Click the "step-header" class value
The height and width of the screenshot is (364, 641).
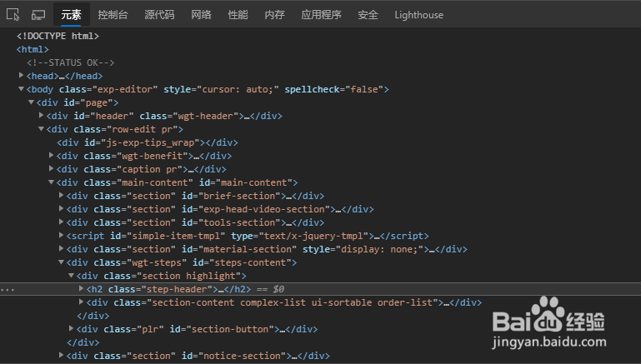(177, 289)
